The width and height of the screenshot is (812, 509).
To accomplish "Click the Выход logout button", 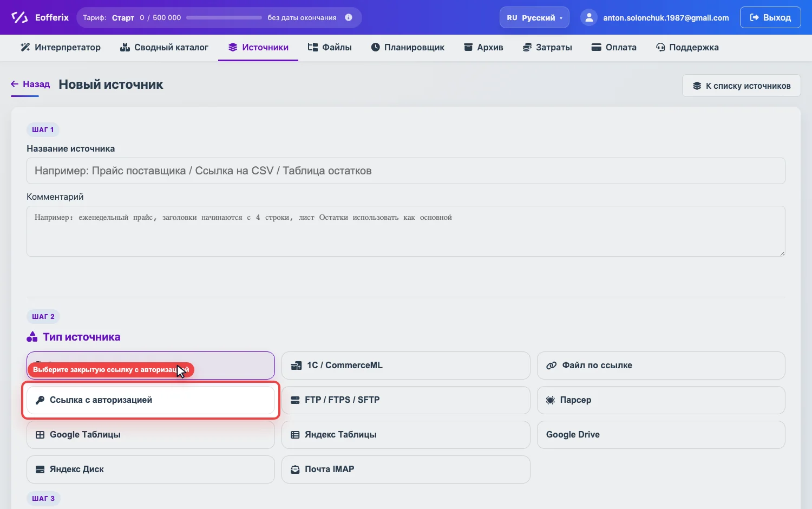I will [x=770, y=17].
